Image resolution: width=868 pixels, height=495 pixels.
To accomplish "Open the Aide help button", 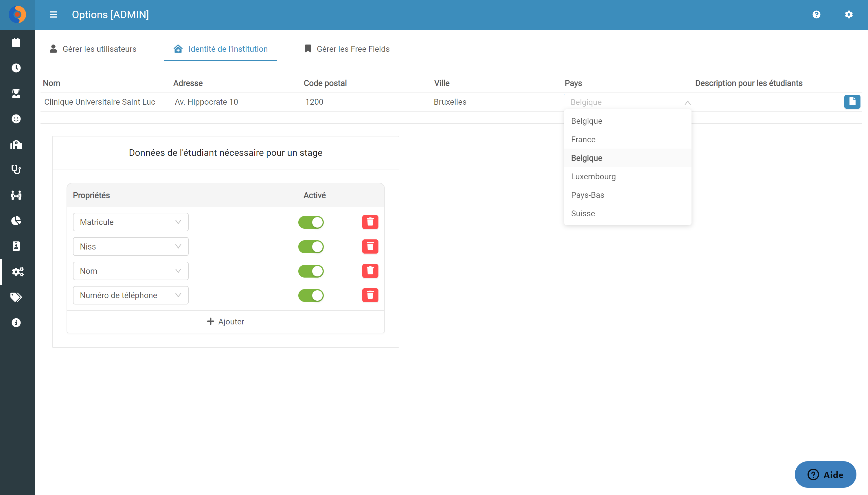I will pos(825,474).
